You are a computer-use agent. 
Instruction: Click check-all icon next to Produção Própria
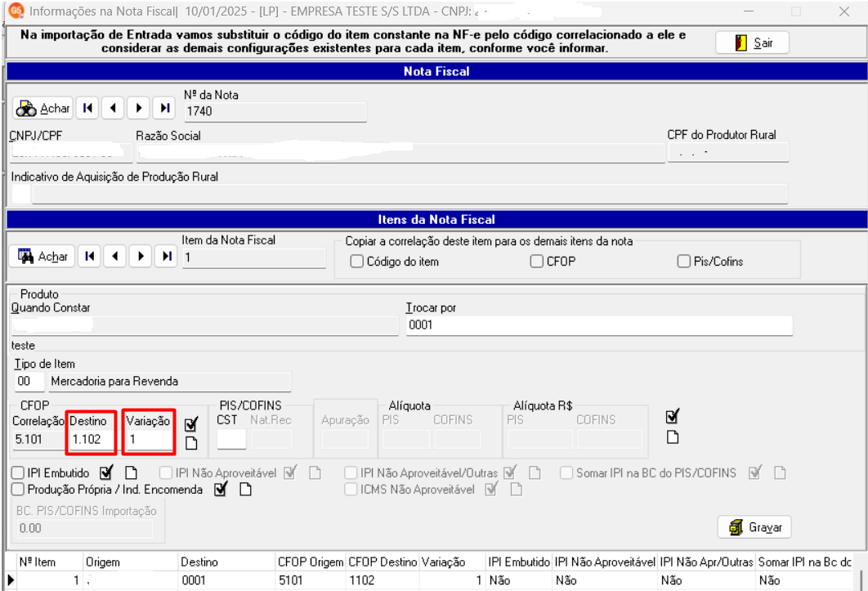(221, 489)
